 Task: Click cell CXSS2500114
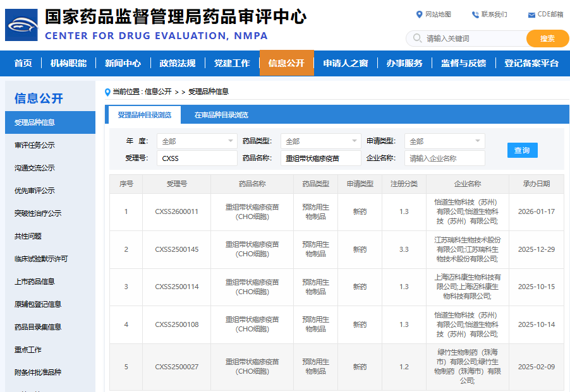(177, 287)
